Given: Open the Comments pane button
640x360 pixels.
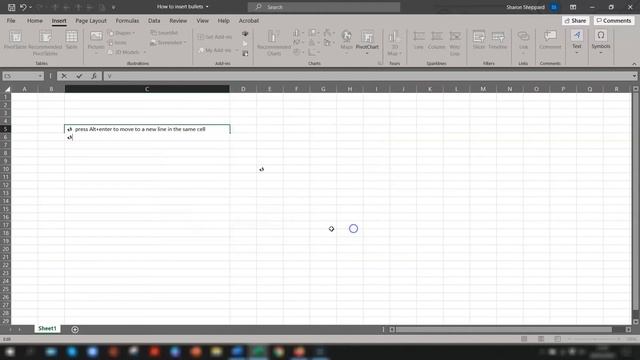Looking at the screenshot, I should click(613, 20).
